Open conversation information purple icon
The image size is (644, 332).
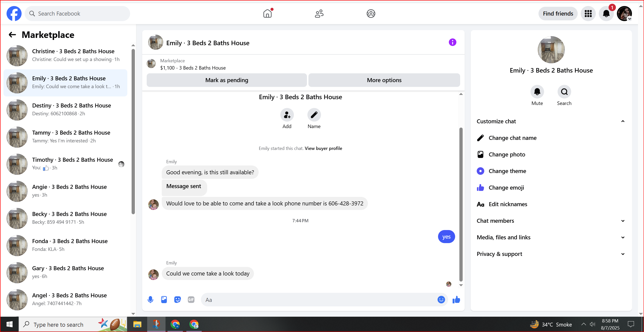[452, 42]
